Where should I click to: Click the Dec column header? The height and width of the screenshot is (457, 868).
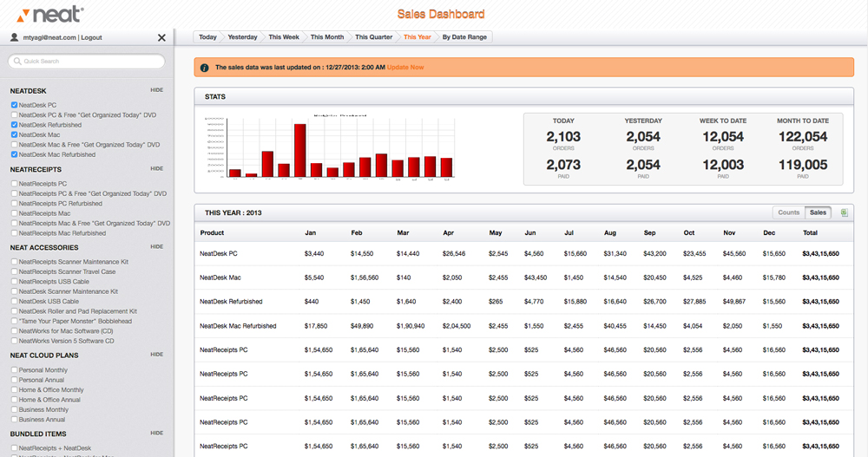click(x=769, y=233)
